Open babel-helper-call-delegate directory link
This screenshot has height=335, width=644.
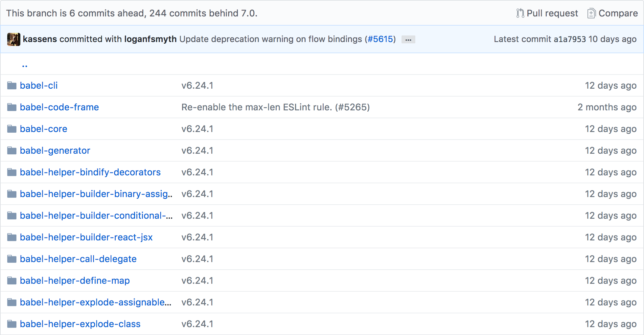pos(78,259)
